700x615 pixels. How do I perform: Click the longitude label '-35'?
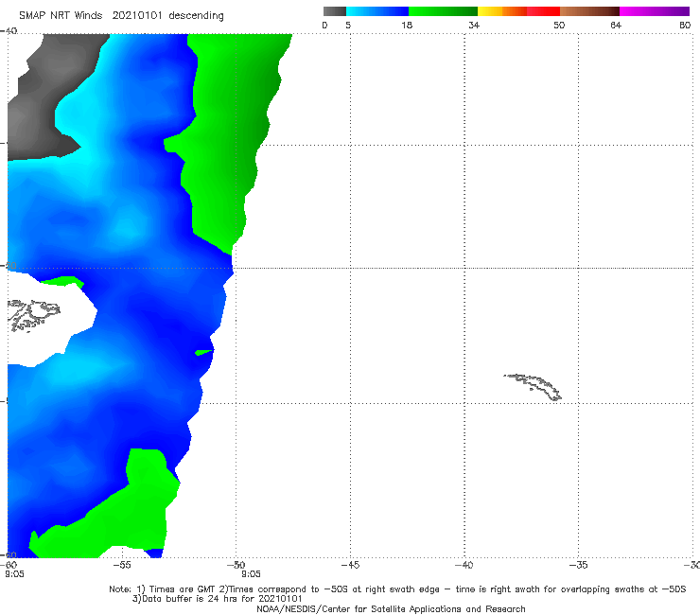[578, 565]
